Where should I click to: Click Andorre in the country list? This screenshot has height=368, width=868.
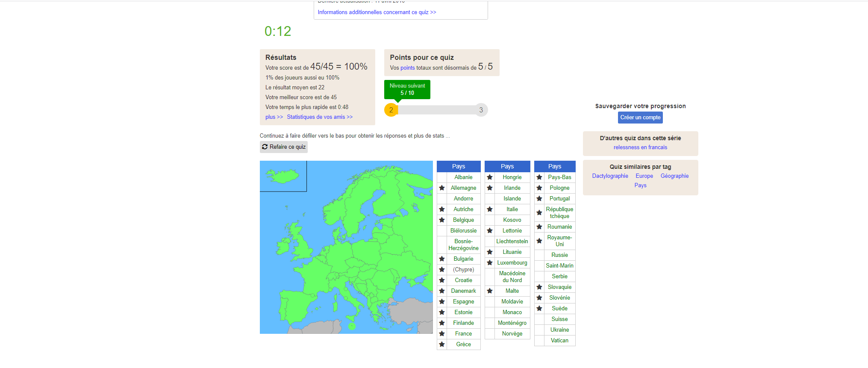pos(463,199)
